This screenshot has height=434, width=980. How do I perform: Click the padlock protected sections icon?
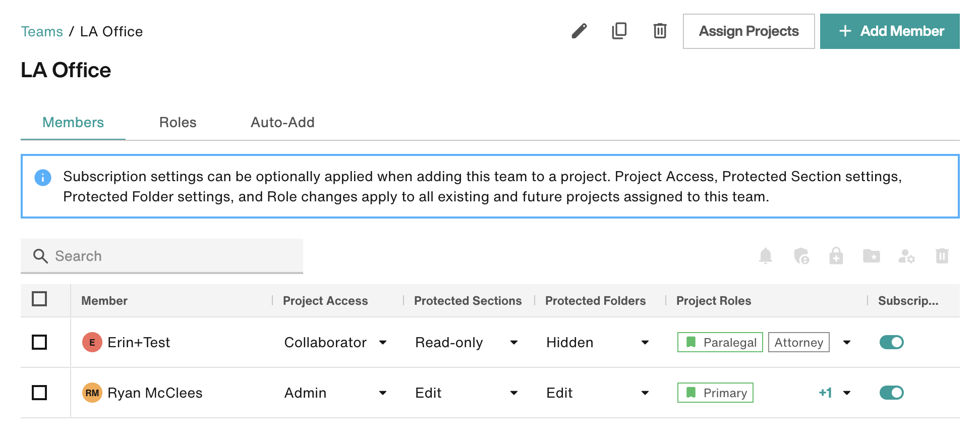[836, 256]
